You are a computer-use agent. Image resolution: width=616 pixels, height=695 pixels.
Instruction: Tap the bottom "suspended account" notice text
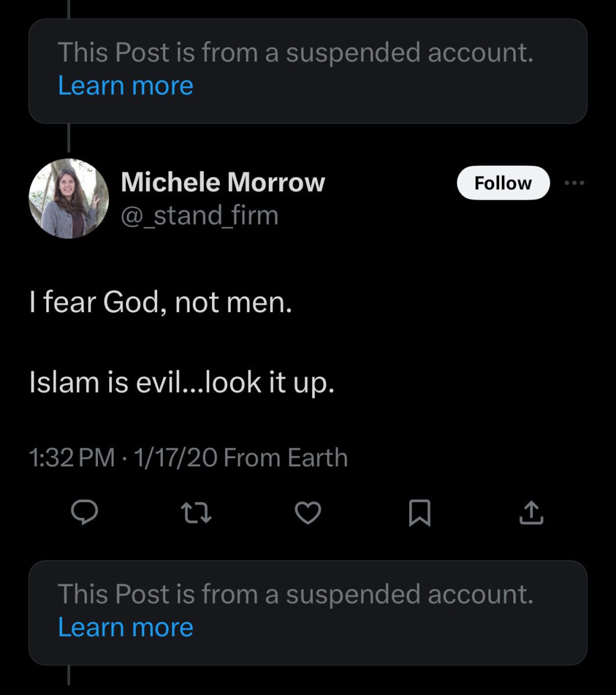pos(295,595)
